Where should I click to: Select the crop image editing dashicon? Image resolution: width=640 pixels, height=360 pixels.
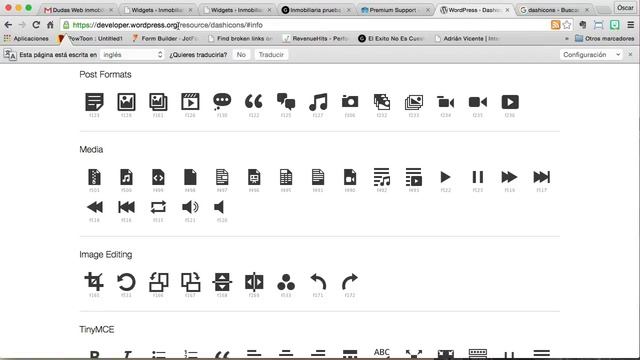pos(94,282)
